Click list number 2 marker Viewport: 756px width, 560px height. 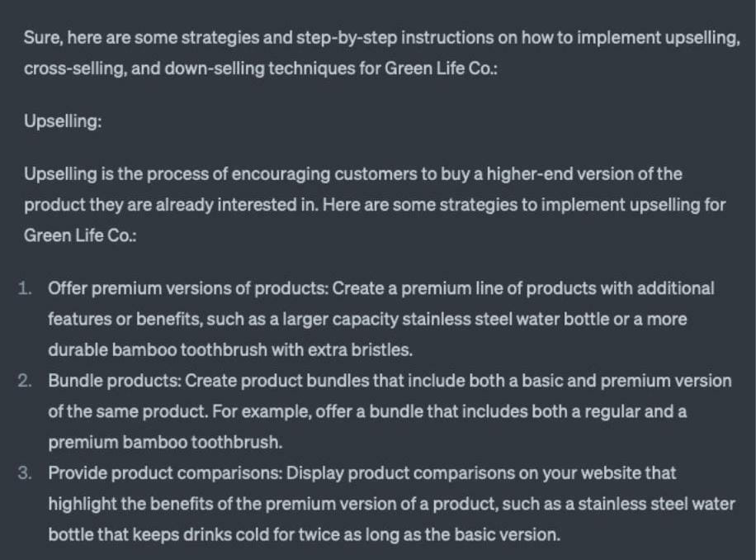tap(25, 381)
